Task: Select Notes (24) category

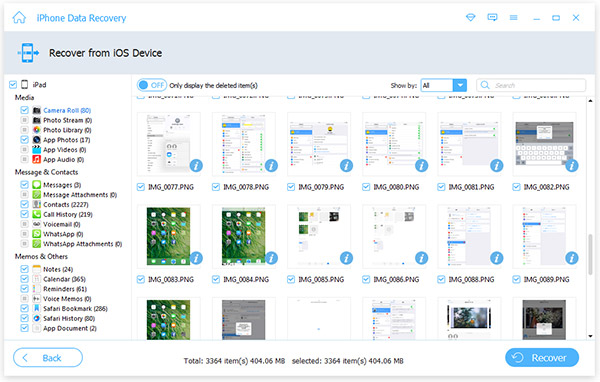Action: (58, 269)
